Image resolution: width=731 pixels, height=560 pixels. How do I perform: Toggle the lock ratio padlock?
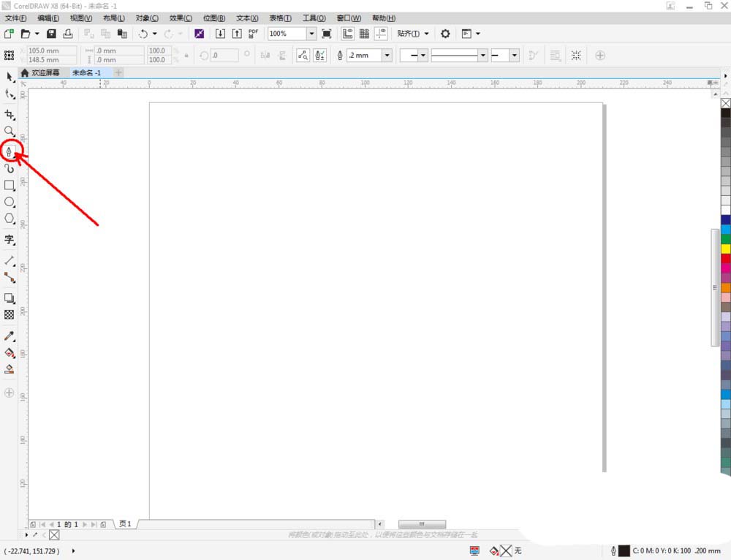[186, 56]
